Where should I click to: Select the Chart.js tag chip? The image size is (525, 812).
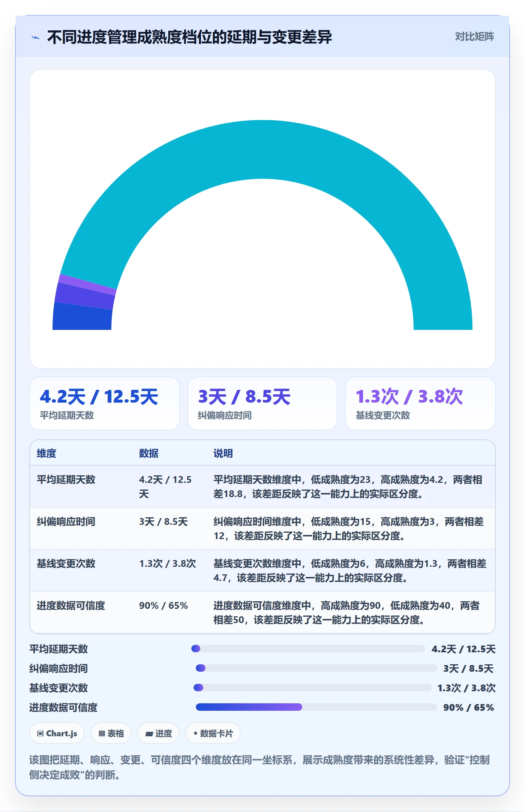coord(57,733)
